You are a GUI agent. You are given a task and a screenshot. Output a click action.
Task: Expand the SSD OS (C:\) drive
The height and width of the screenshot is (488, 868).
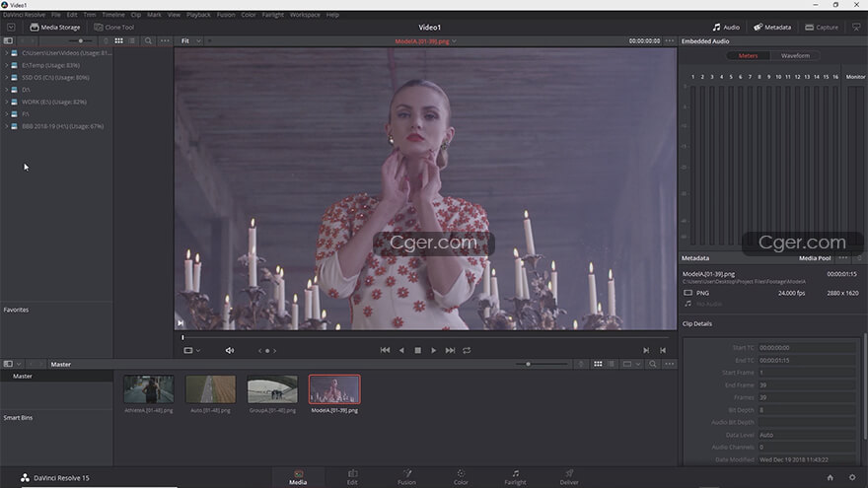coord(7,78)
